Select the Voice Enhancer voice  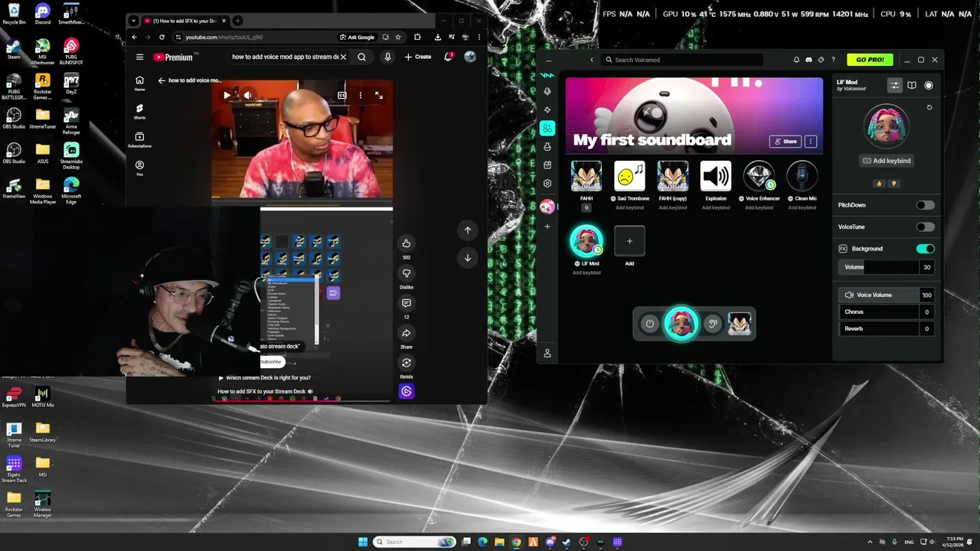[x=759, y=176]
